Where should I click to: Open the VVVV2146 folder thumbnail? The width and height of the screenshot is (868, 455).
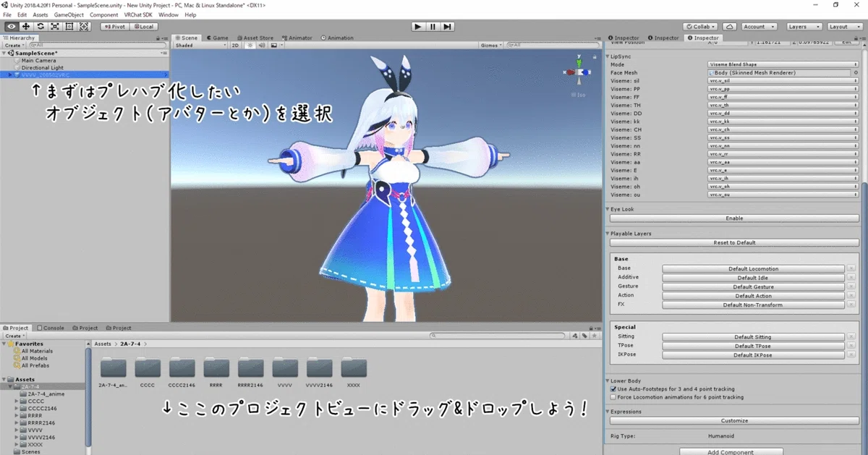click(319, 367)
